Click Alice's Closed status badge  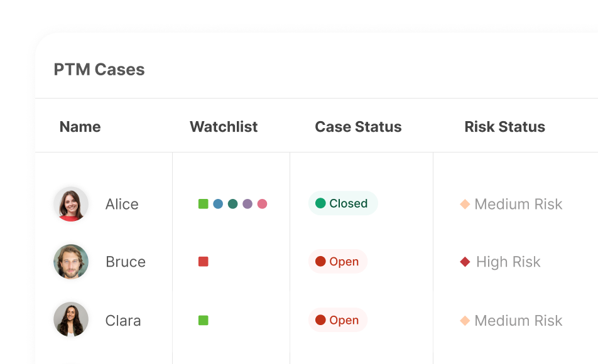(x=342, y=203)
